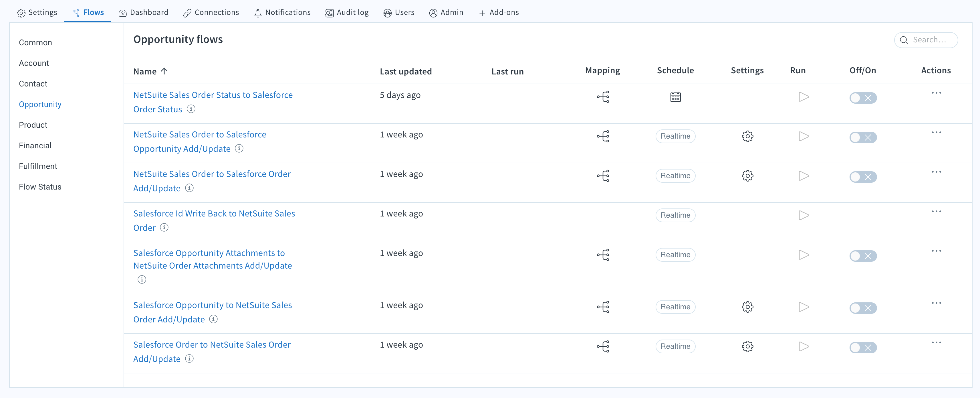
Task: Open mapping for Opportunity Attachments flow
Action: click(603, 255)
